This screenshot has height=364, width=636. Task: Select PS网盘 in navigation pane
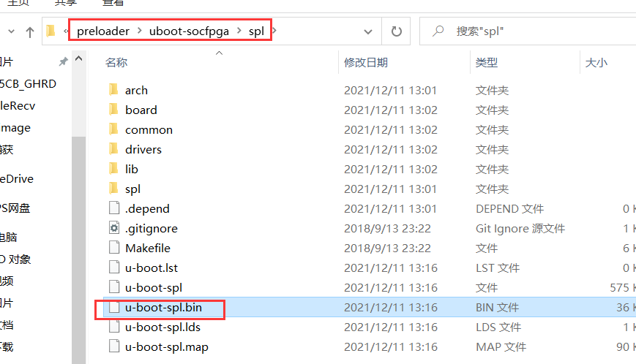pos(15,208)
